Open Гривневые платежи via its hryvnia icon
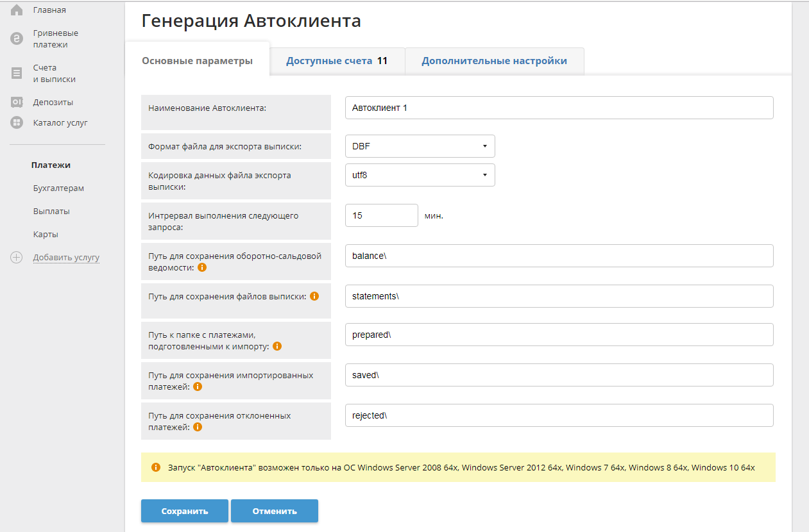The height and width of the screenshot is (532, 809). coord(17,39)
